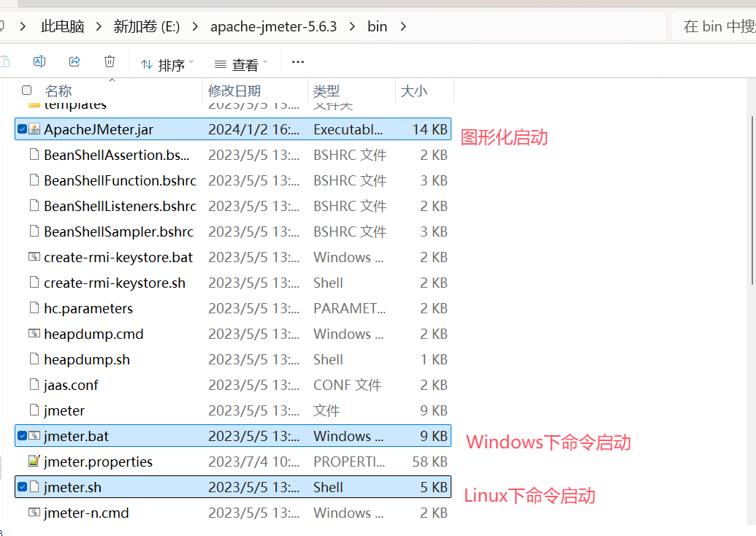Click the BeanShellListeners.bshrc file icon
The height and width of the screenshot is (536, 756).
point(34,206)
